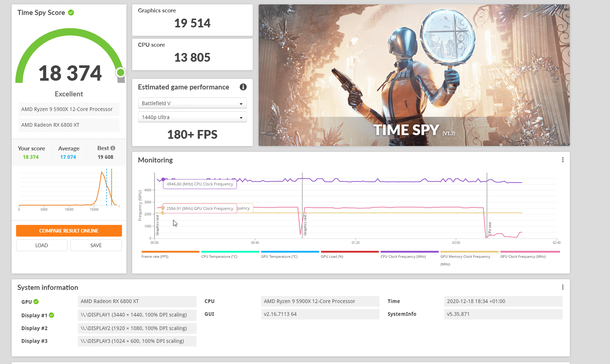Screen dimensions: 610x364
Task: Click AMD Ryzen 9 5900X under Excellent rating
Action: coord(69,109)
